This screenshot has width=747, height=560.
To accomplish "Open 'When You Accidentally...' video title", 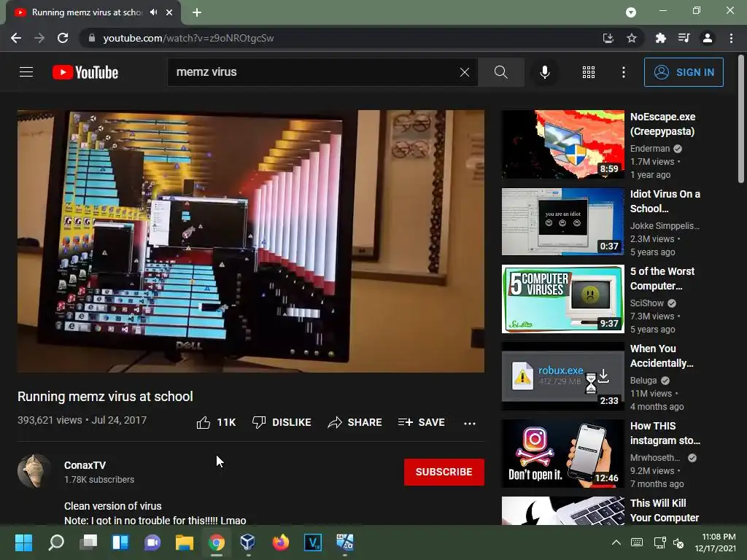I will click(x=662, y=356).
